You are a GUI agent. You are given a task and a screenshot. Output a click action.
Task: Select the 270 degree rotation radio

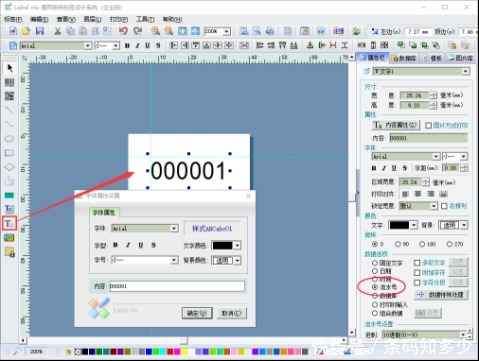coord(450,244)
